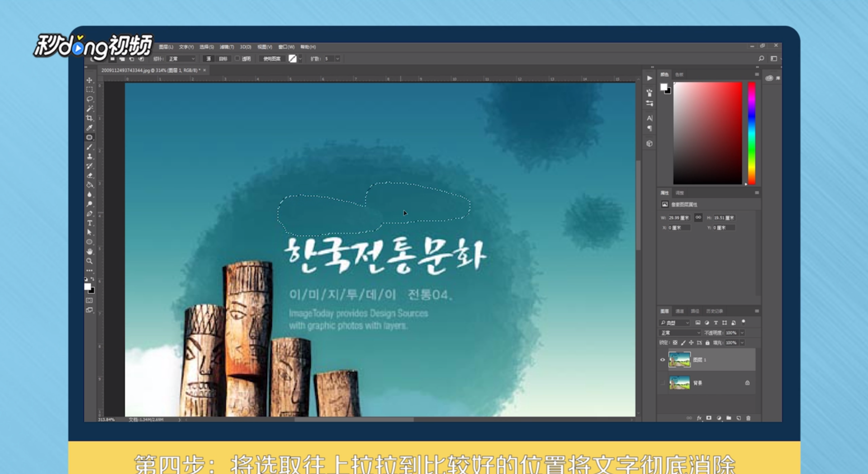Viewport: 868px width, 474px height.
Task: Open the 修补 mode dropdown (正常)
Action: (181, 59)
